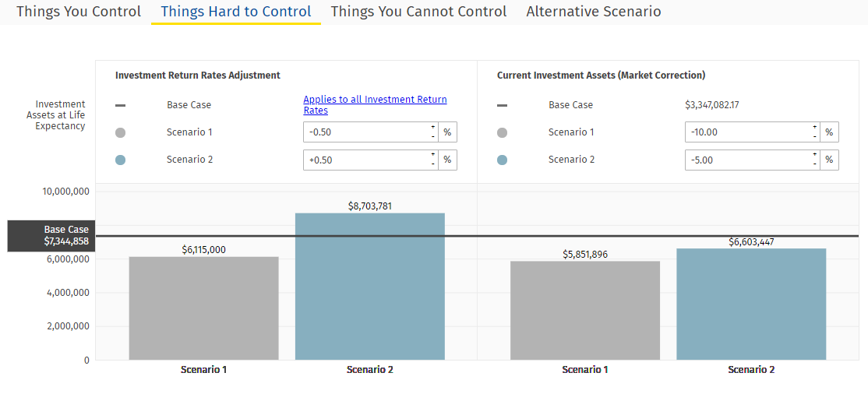The height and width of the screenshot is (394, 868).
Task: Increase Scenario 2 return rate adjustment using up arrow
Action: (432, 155)
